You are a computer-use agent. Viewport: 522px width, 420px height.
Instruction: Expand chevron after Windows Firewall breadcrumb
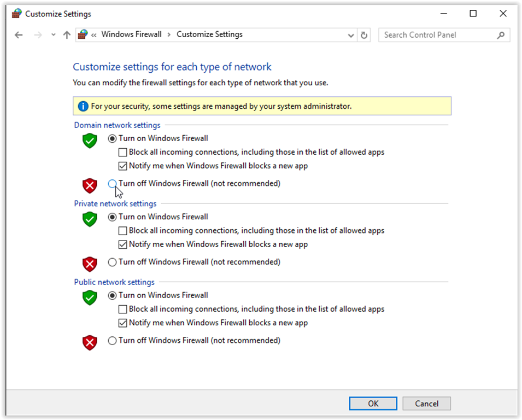(169, 34)
